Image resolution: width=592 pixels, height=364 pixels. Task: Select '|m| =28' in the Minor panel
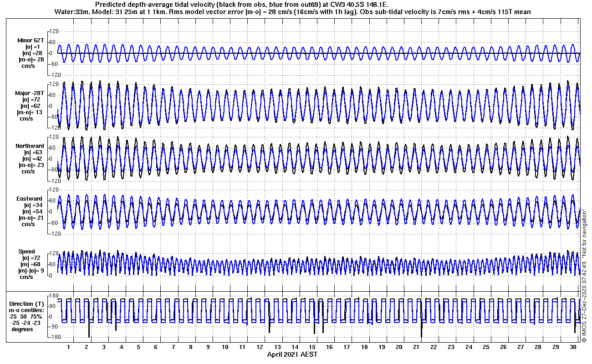click(x=32, y=53)
